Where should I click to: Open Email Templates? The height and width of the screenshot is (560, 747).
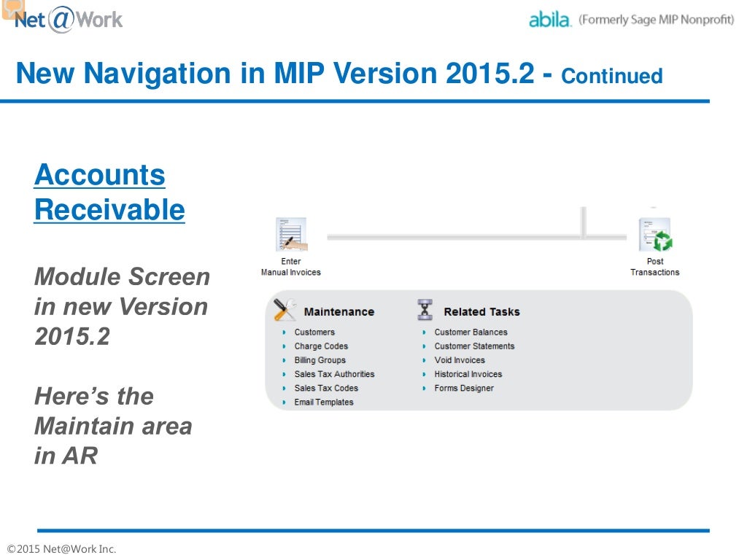click(x=323, y=402)
